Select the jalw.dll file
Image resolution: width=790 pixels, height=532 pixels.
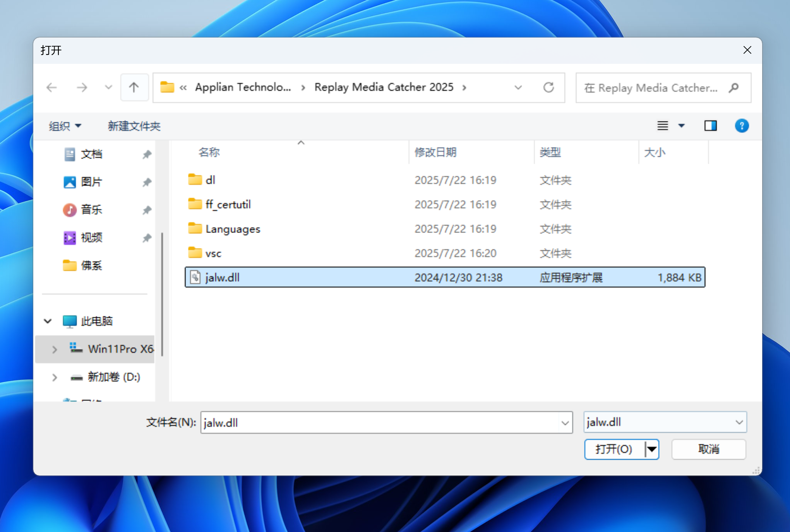point(222,277)
